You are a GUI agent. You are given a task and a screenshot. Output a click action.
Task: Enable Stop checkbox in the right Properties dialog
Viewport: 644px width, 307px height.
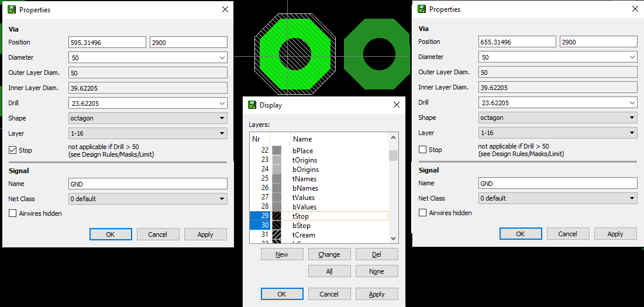click(423, 150)
